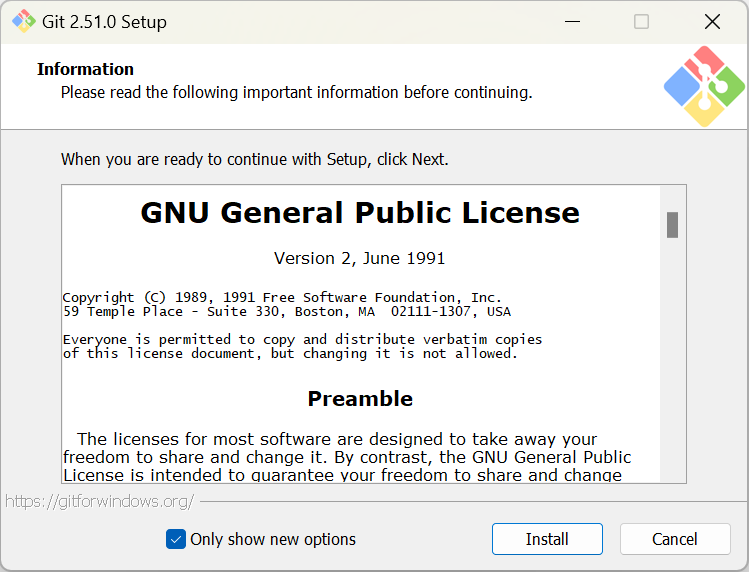Click the 'Everyone is permitted to copy' line
Viewport: 749px width, 572px height.
coord(302,339)
